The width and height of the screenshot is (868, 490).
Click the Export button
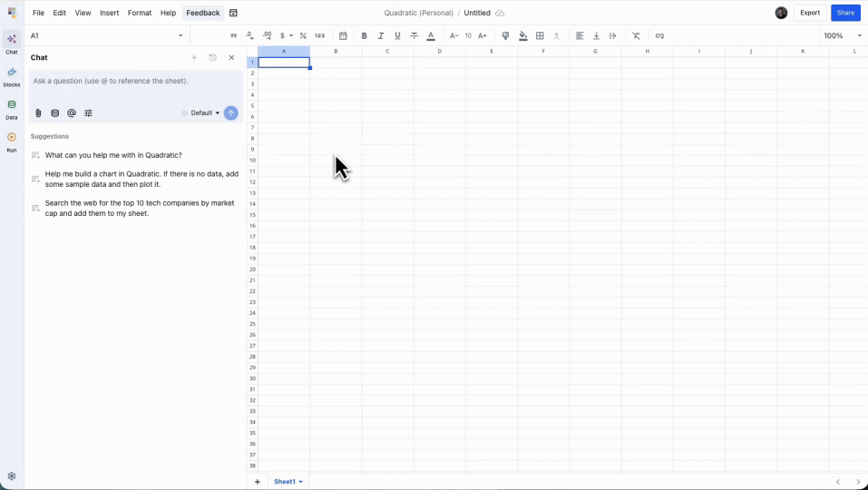810,13
